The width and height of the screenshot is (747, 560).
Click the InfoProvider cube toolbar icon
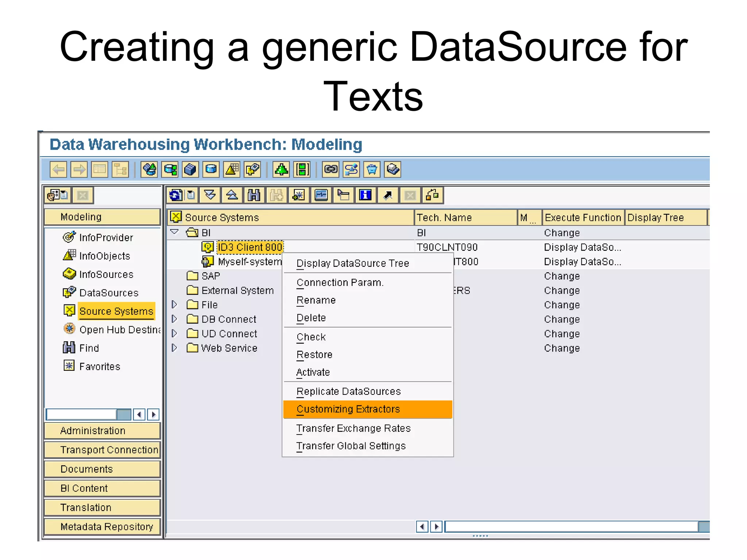(x=190, y=170)
